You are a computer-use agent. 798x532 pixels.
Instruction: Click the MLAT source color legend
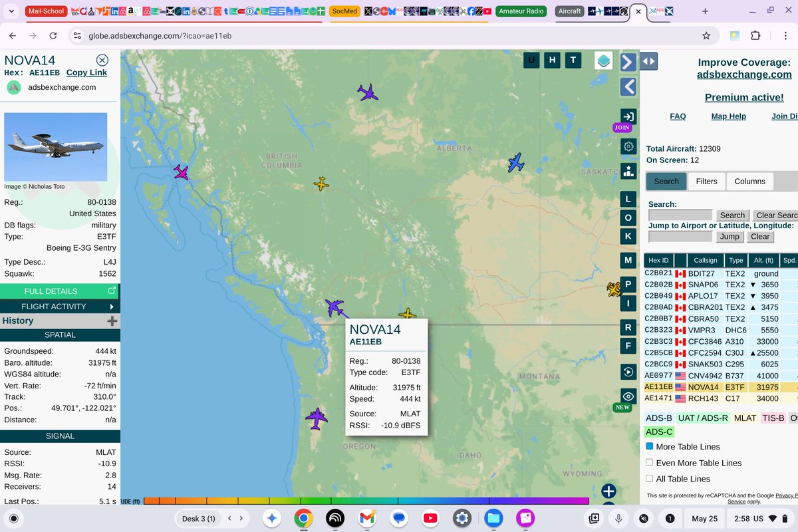(x=745, y=418)
